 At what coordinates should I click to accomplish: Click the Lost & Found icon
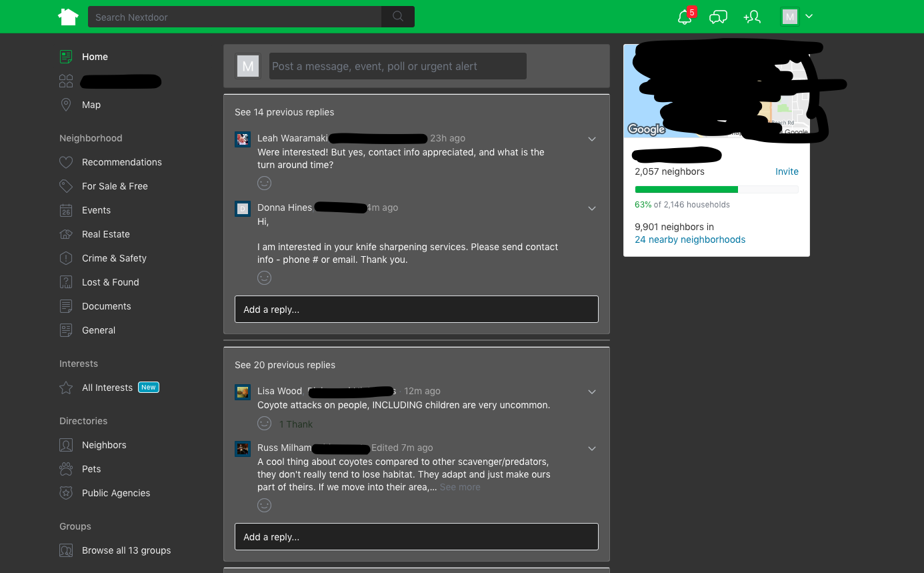[66, 282]
